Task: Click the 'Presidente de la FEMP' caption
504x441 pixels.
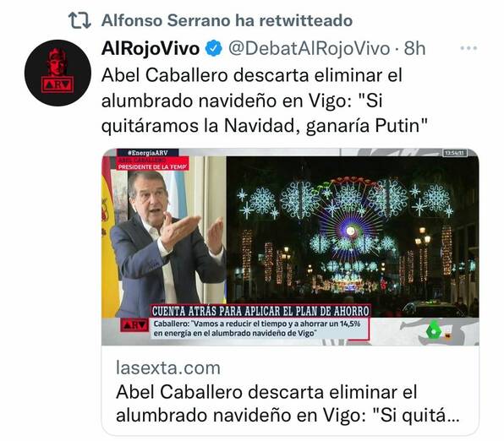Action: tap(153, 167)
